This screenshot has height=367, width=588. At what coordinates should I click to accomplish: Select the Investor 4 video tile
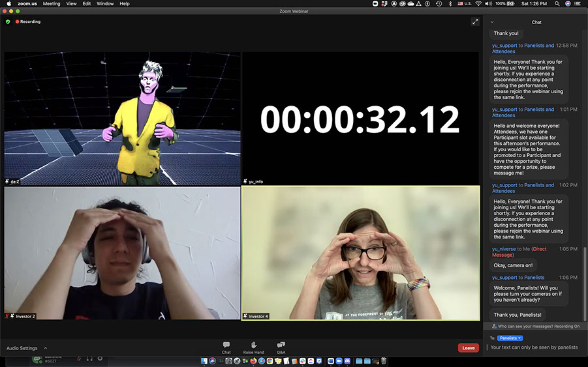(x=361, y=254)
